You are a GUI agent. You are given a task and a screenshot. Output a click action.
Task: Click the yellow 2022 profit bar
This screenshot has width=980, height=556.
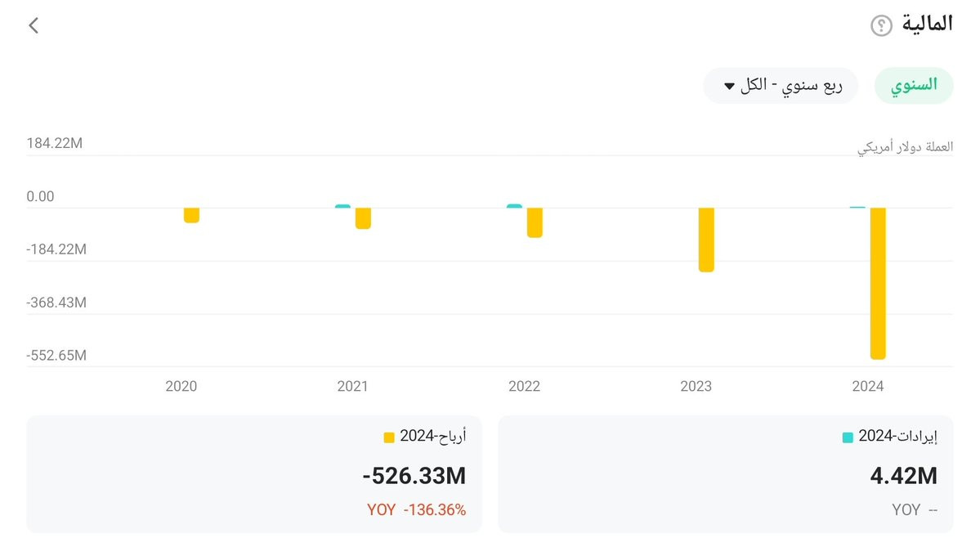click(x=535, y=222)
